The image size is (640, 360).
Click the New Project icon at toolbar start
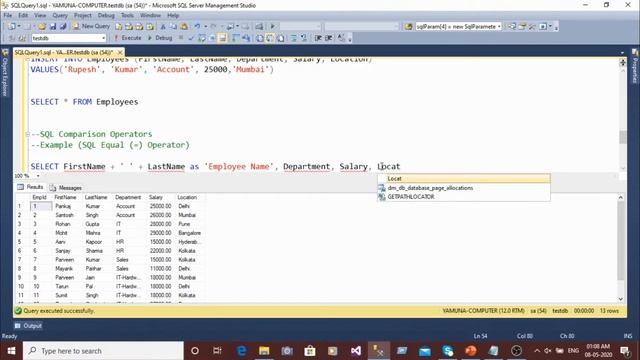11,27
